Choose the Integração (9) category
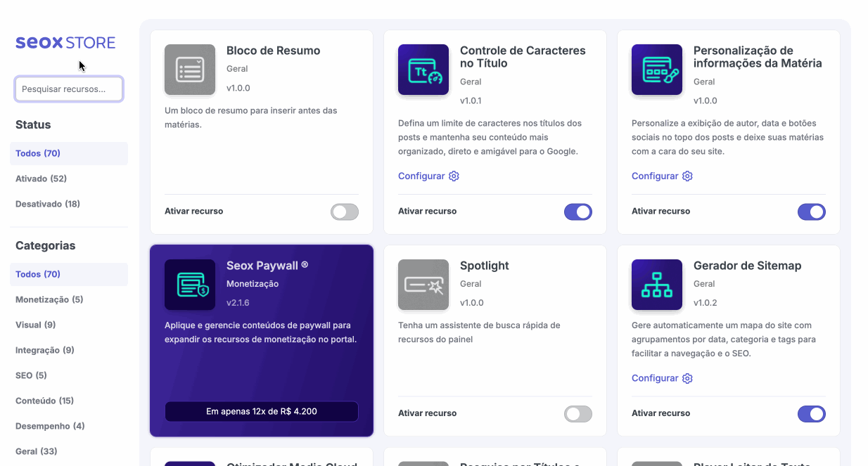868x466 pixels. pyautogui.click(x=69, y=350)
